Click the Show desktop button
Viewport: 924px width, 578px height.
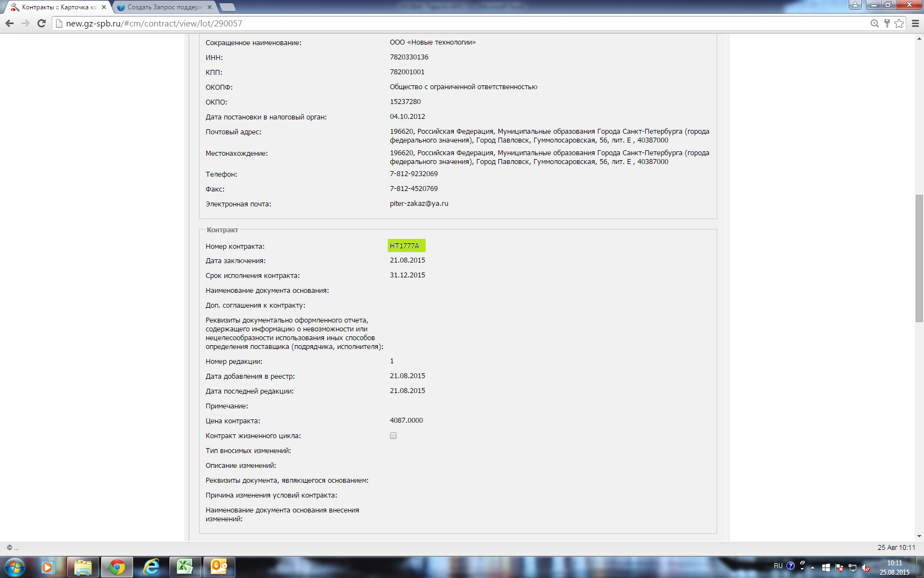click(x=920, y=568)
